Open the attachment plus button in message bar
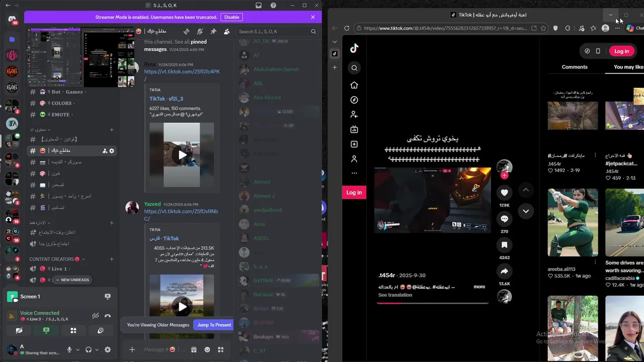644x362 pixels. coord(132,349)
